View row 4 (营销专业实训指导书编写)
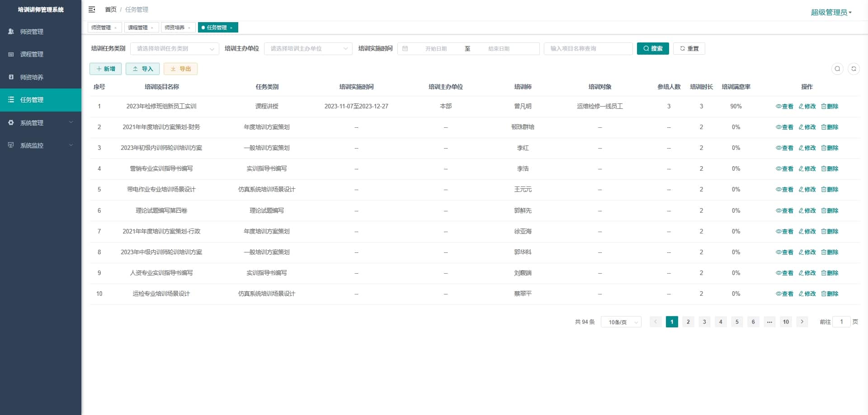 coord(784,169)
